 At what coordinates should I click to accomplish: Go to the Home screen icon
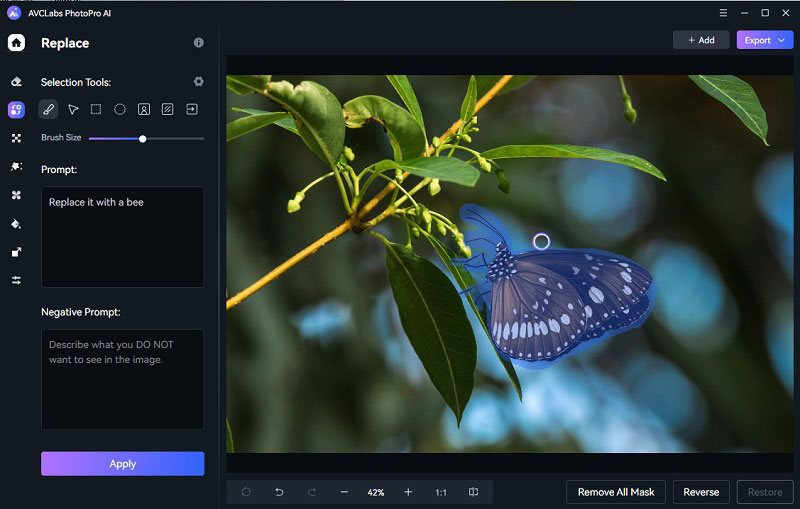point(16,43)
